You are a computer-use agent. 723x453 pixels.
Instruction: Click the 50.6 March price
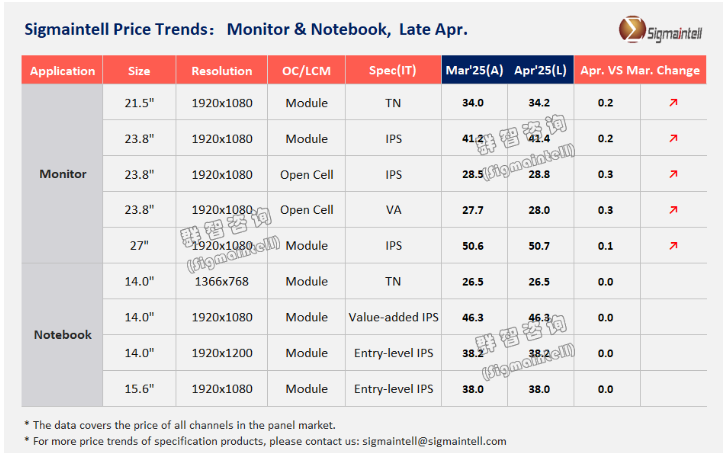coord(473,246)
